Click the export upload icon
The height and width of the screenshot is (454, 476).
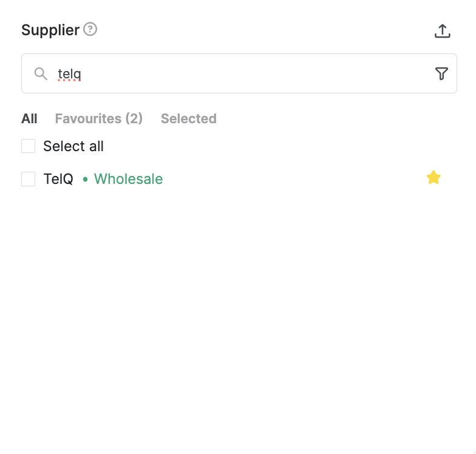(442, 31)
